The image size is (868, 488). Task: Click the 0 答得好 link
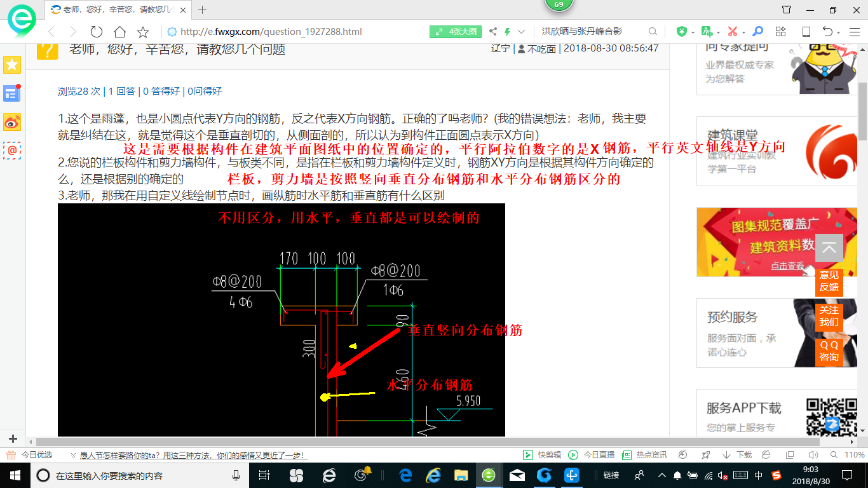click(161, 91)
